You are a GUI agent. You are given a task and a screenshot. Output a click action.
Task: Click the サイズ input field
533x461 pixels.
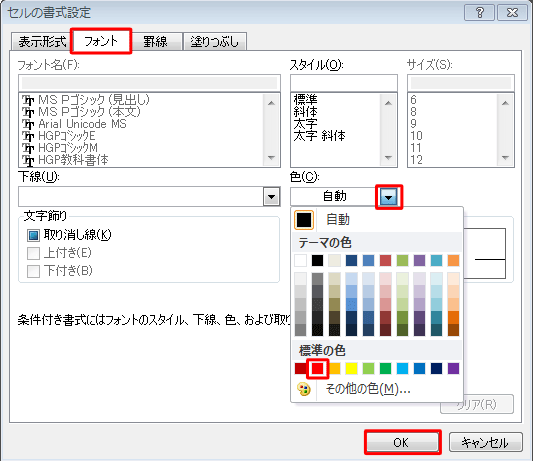click(x=461, y=83)
